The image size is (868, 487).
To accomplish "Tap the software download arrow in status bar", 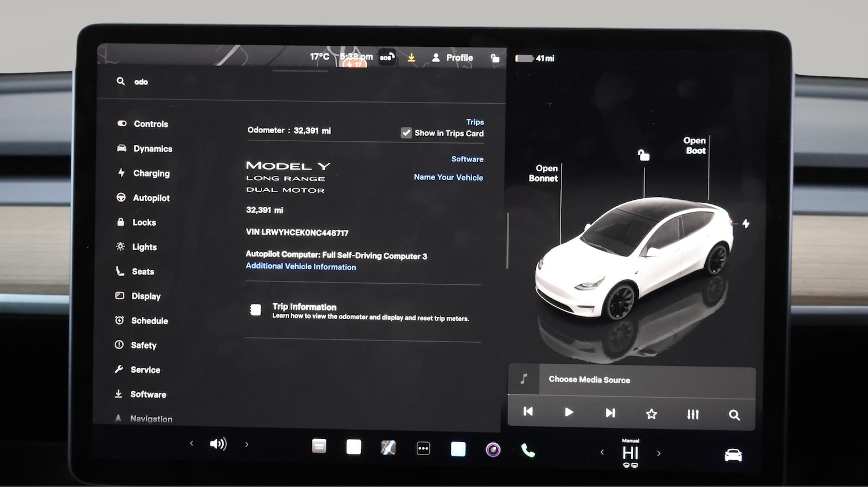I will (x=411, y=57).
